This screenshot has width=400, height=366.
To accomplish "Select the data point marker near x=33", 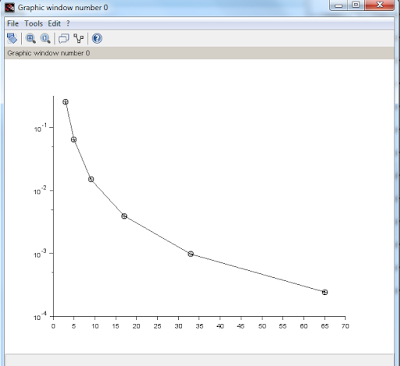I will pyautogui.click(x=191, y=254).
